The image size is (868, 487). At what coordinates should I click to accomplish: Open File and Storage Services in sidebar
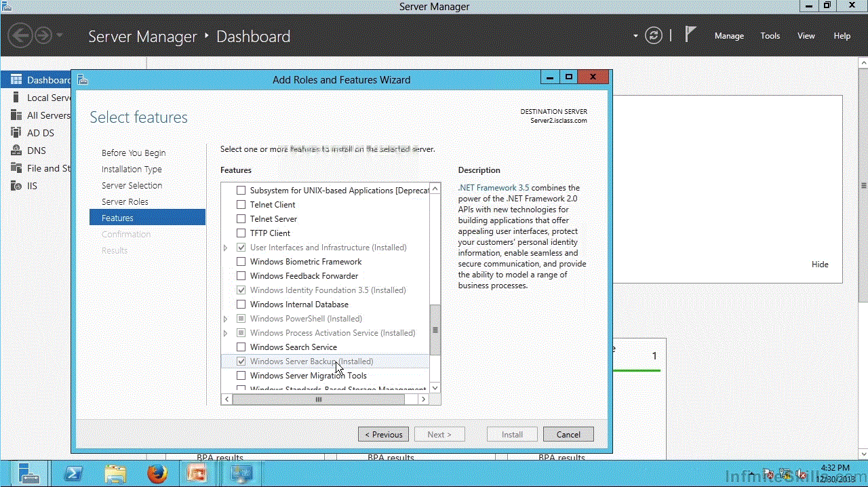(40, 168)
